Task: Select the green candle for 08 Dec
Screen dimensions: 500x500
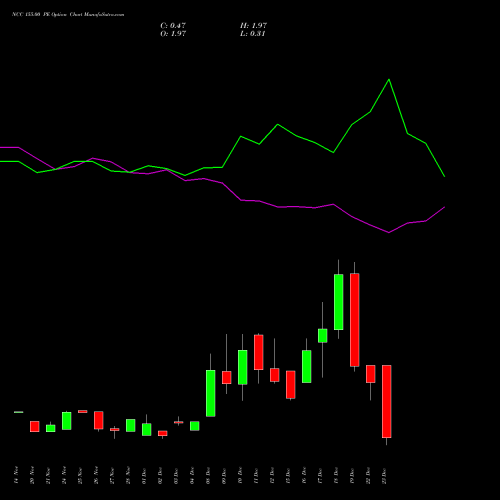Action: pos(211,393)
